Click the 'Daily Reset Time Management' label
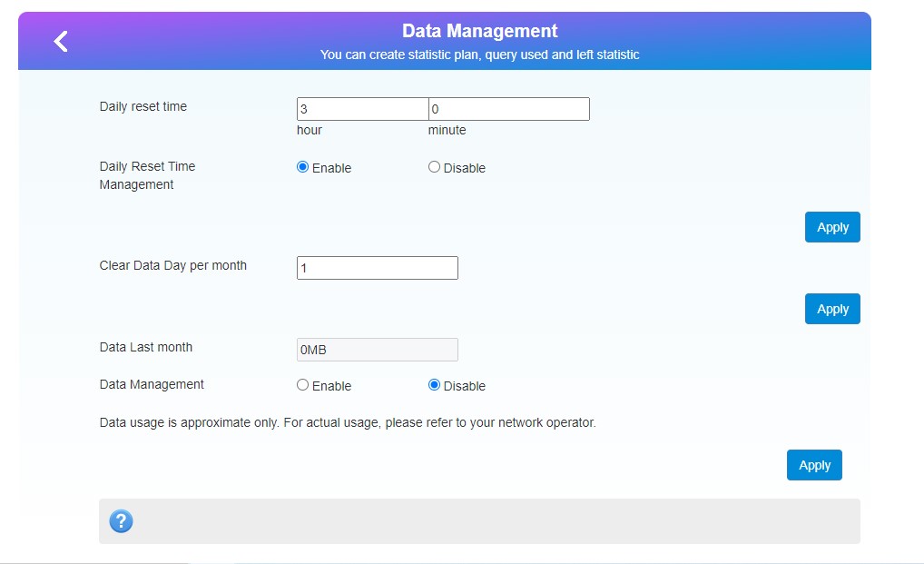The image size is (924, 564). click(147, 175)
